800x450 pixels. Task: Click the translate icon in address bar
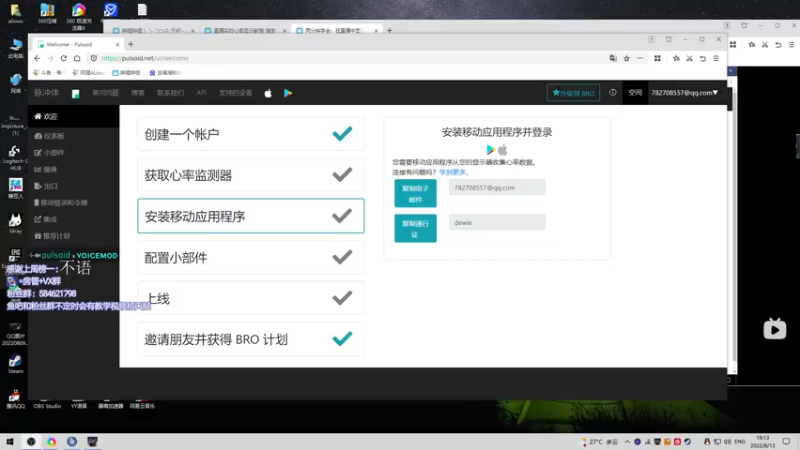[613, 58]
